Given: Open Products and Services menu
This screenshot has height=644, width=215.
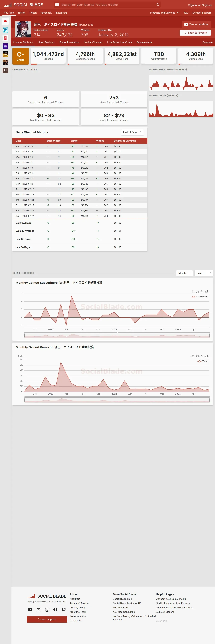Looking at the screenshot, I should (165, 13).
